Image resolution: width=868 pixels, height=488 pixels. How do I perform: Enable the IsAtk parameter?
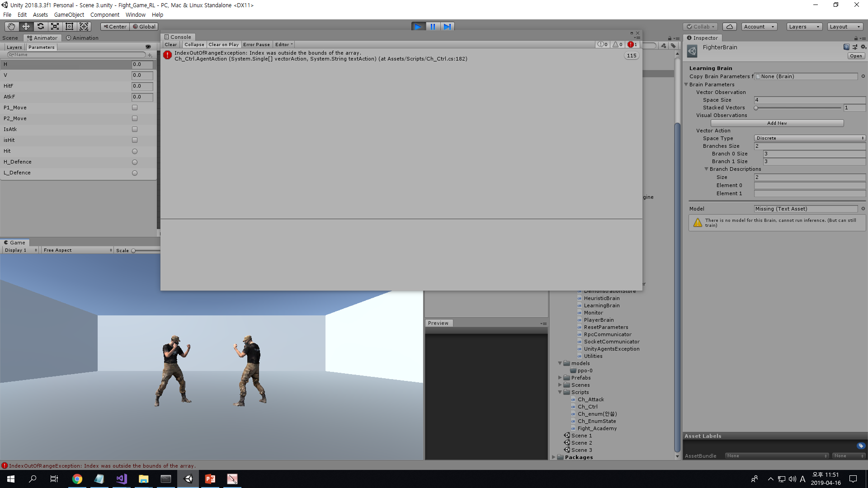click(x=134, y=129)
